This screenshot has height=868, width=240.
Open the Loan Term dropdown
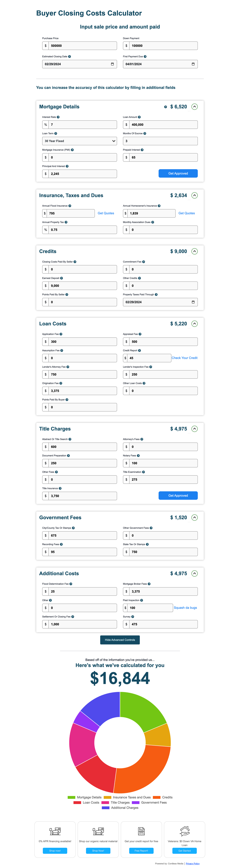[x=80, y=141]
